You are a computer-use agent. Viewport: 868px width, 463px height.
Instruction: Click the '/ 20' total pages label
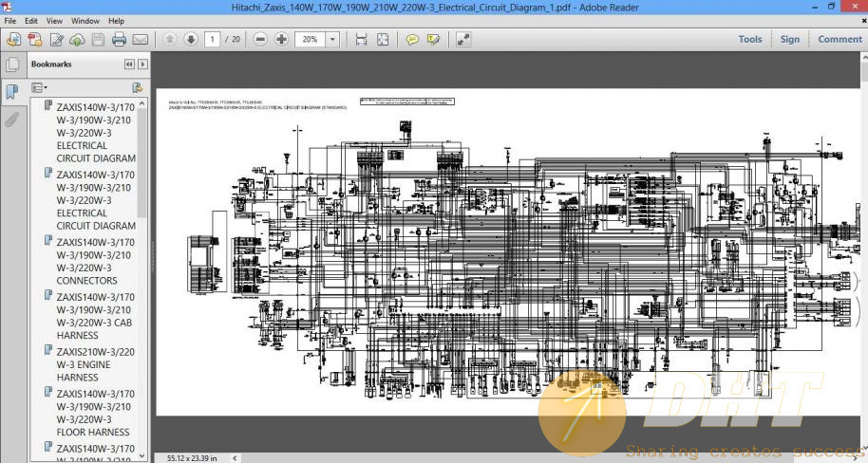tap(233, 39)
